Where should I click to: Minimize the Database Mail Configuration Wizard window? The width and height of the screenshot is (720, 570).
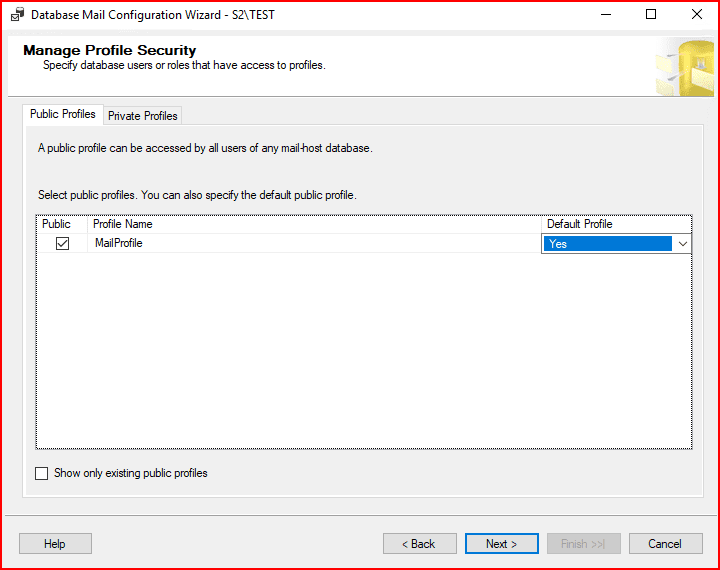(605, 14)
